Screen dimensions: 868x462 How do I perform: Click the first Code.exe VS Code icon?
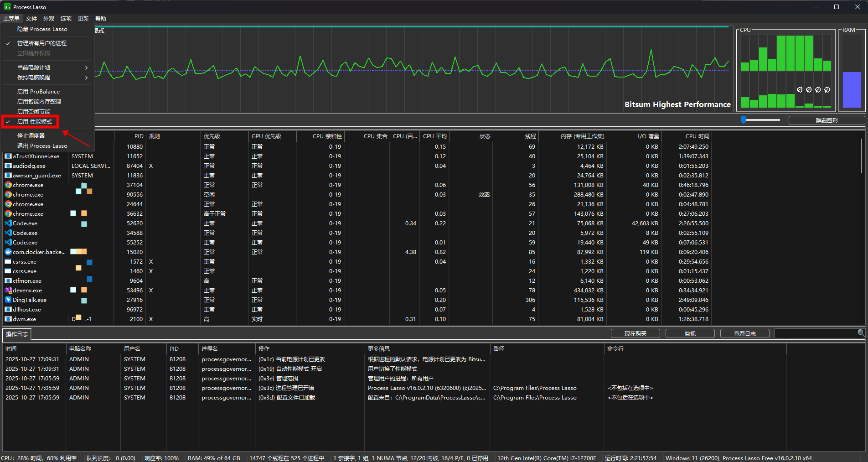8,223
